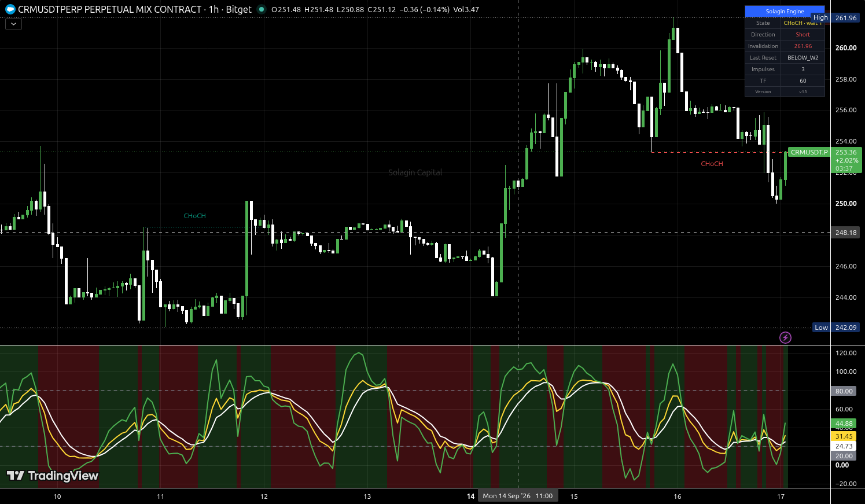Click the Bitget exchange name in the title
This screenshot has height=504, width=865.
[x=239, y=9]
